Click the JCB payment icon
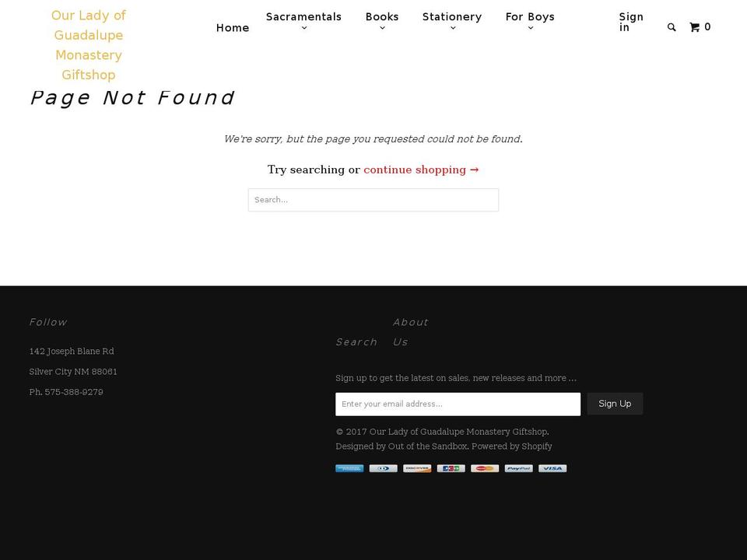 451,467
